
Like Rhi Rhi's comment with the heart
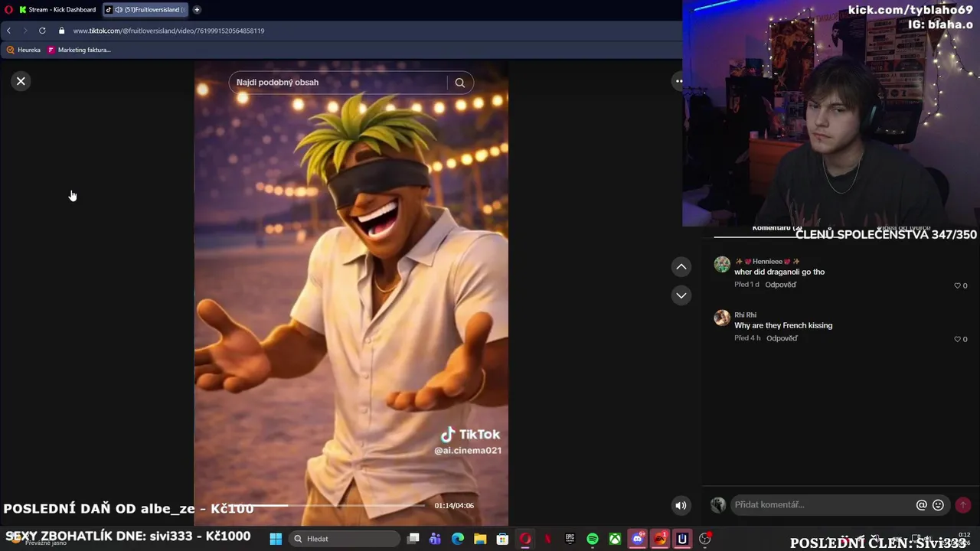(957, 339)
